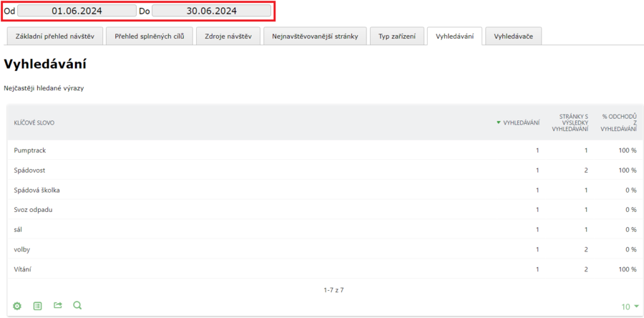The width and height of the screenshot is (644, 318).
Task: Open the Typ zařízení tab
Action: point(396,36)
